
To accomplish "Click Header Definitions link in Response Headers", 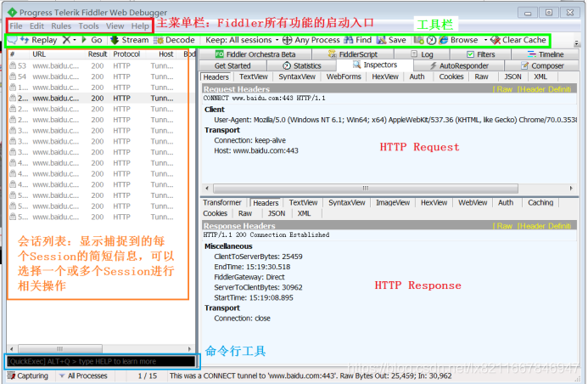I will click(x=544, y=226).
